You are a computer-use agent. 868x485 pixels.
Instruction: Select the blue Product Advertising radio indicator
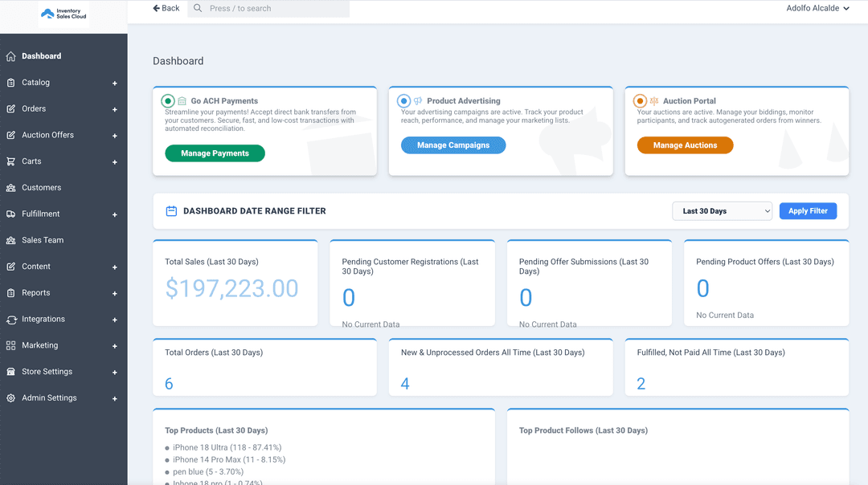pyautogui.click(x=404, y=100)
